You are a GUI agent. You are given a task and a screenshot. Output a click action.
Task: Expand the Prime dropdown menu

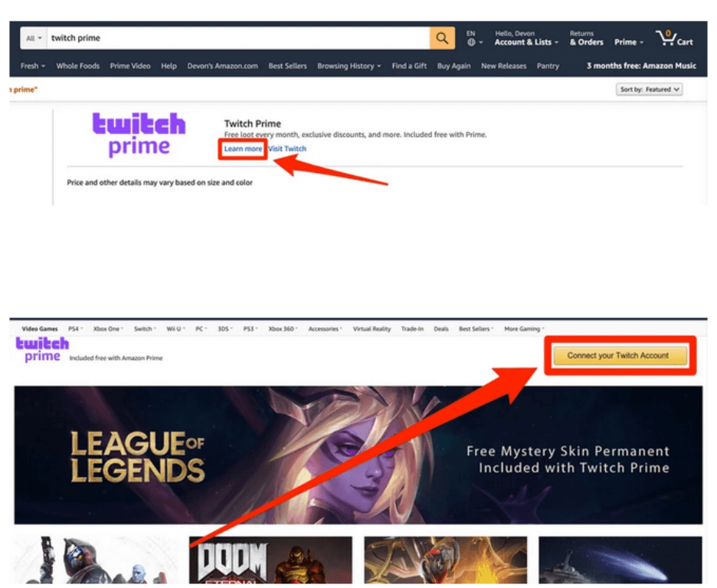tap(629, 42)
